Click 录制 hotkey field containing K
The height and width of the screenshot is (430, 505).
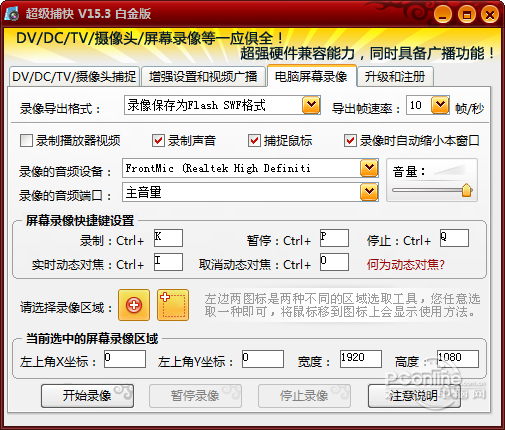(x=168, y=238)
